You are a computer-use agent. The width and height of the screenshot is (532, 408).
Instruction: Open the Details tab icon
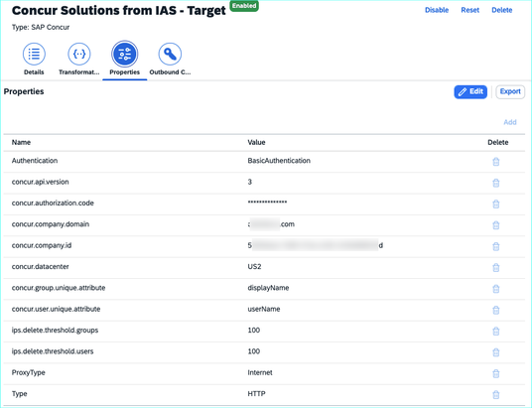[x=34, y=54]
